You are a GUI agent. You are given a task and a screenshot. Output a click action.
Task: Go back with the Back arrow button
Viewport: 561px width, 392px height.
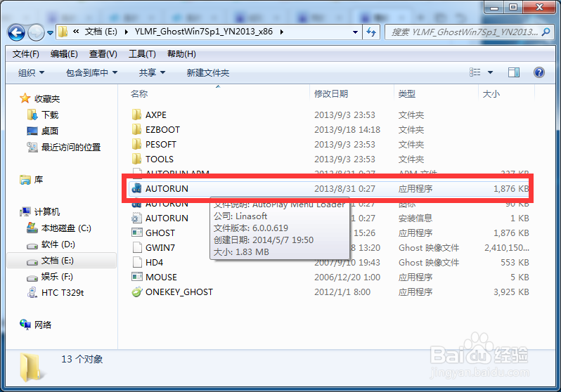tap(16, 33)
